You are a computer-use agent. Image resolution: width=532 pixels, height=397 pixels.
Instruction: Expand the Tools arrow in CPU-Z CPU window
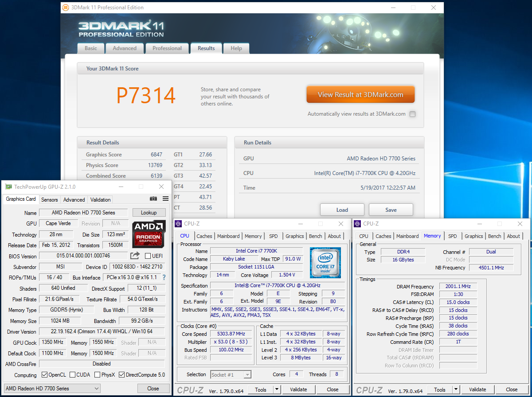coord(277,389)
